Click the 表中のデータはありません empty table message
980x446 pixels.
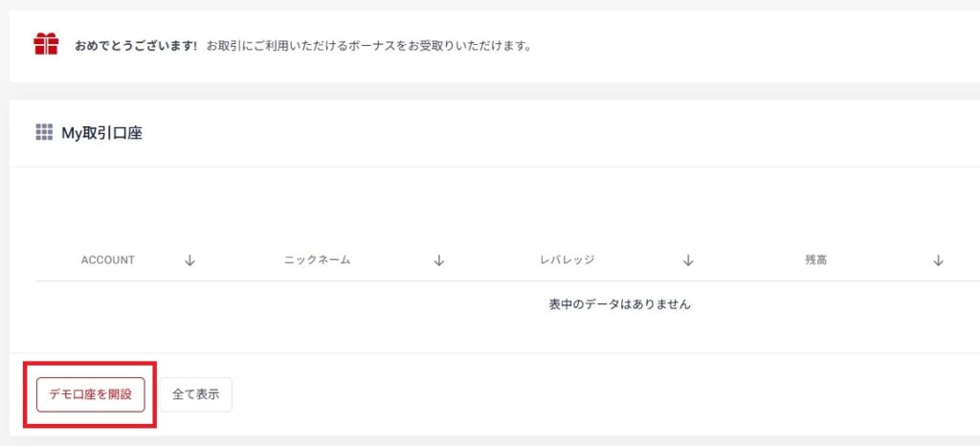coord(619,304)
